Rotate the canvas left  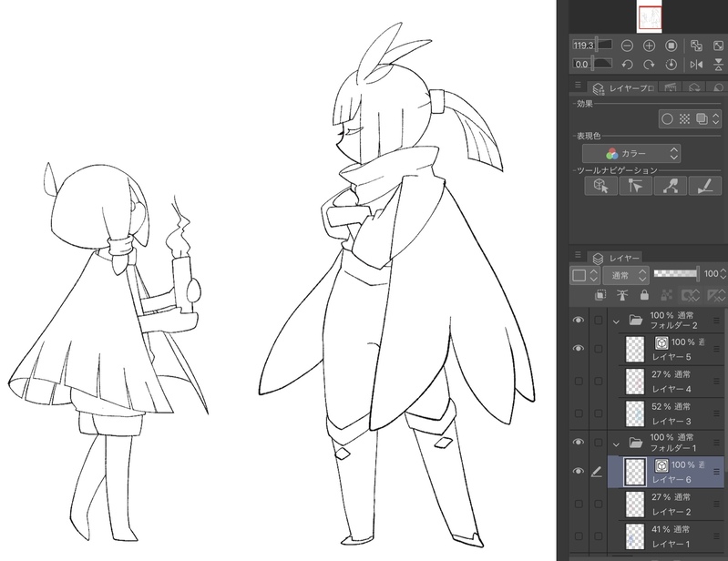[x=627, y=65]
